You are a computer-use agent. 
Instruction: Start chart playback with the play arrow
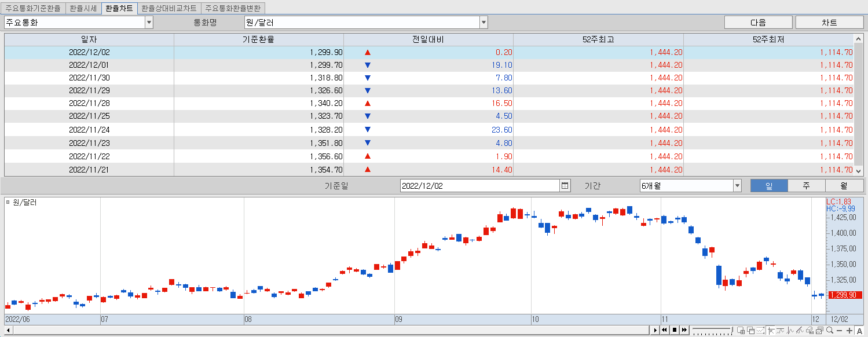tap(655, 330)
